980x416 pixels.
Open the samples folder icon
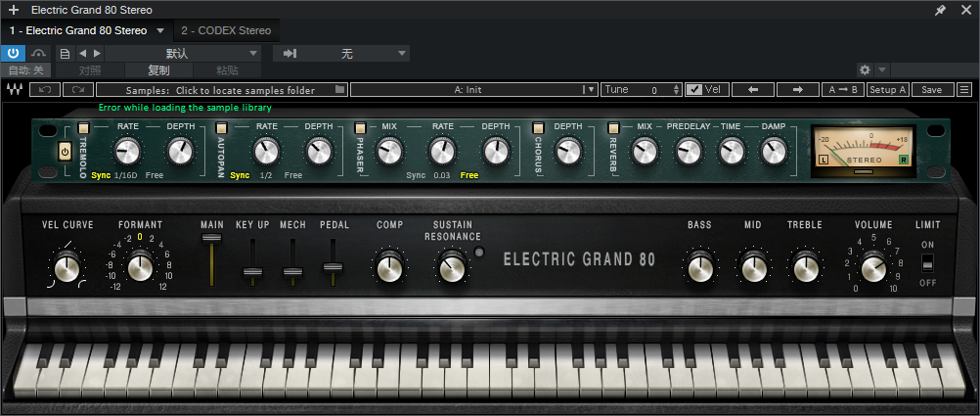(340, 89)
